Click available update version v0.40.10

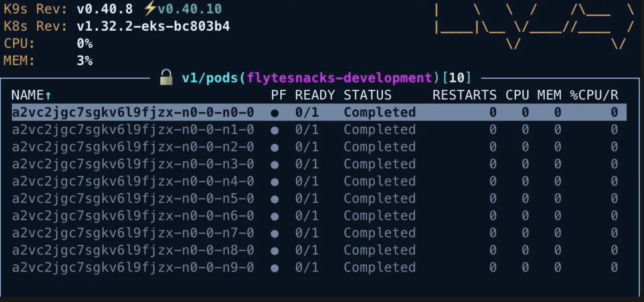190,9
